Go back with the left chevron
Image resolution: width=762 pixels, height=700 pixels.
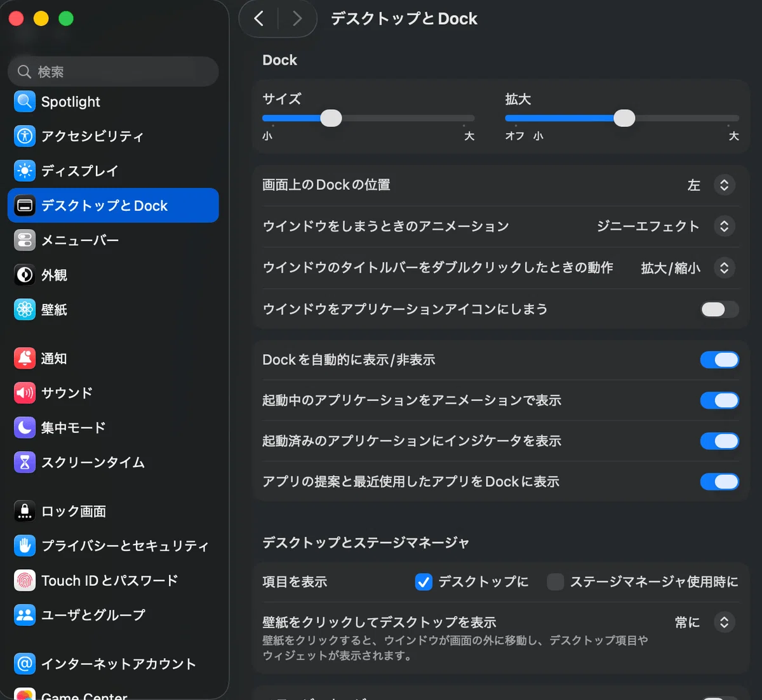(x=259, y=18)
